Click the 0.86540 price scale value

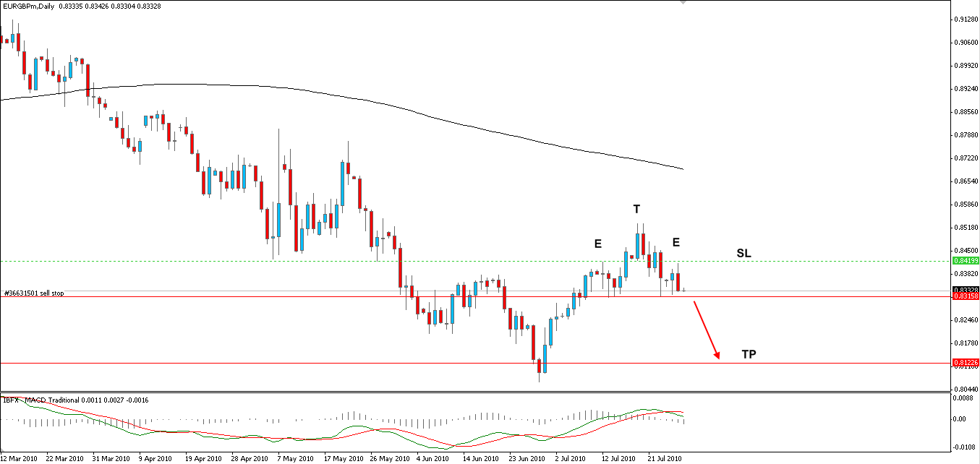pos(966,181)
